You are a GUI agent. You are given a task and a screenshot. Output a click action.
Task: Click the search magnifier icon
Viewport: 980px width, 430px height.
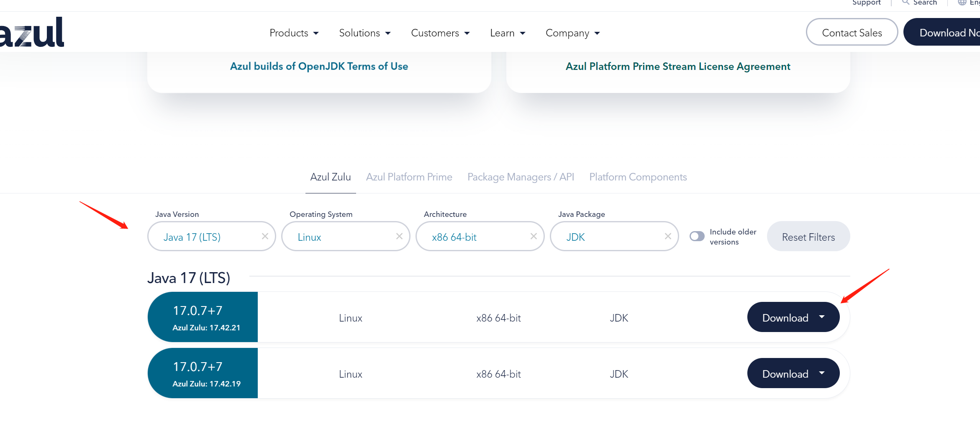click(x=906, y=3)
